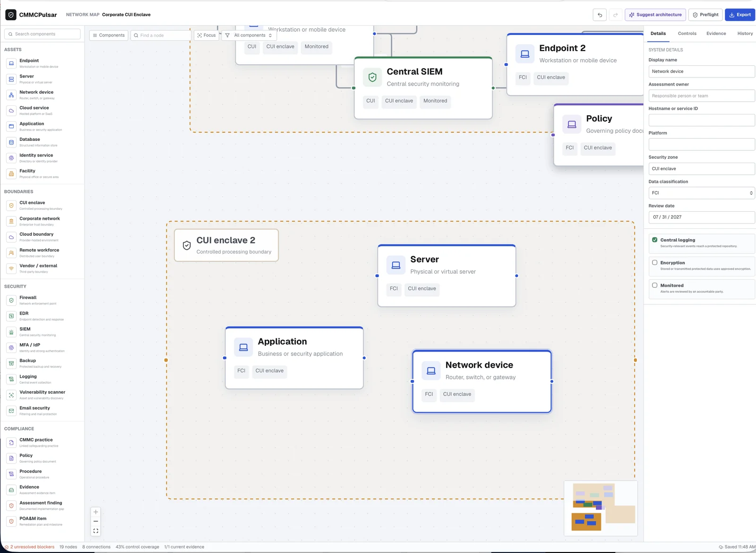This screenshot has height=553, width=756.
Task: Run the Preflight check button
Action: (705, 15)
